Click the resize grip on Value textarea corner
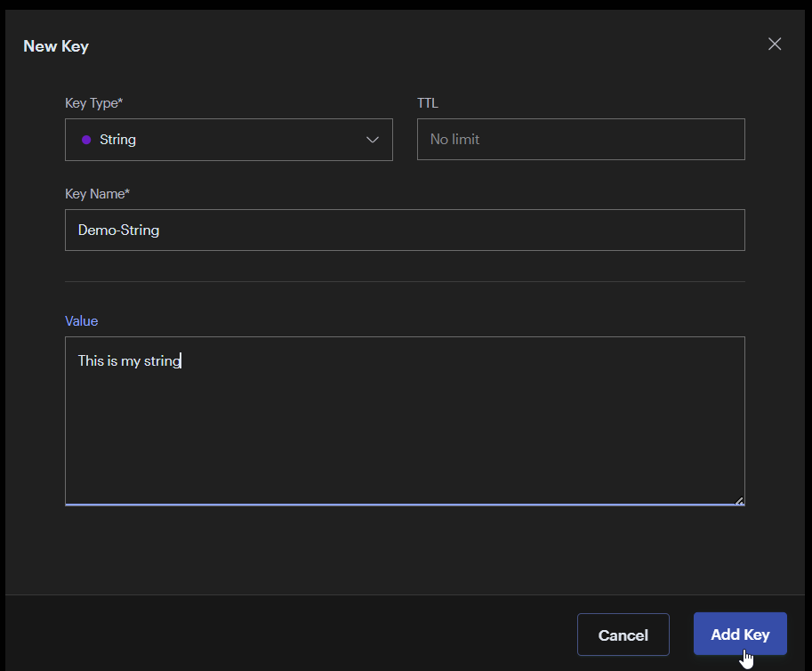 tap(741, 500)
